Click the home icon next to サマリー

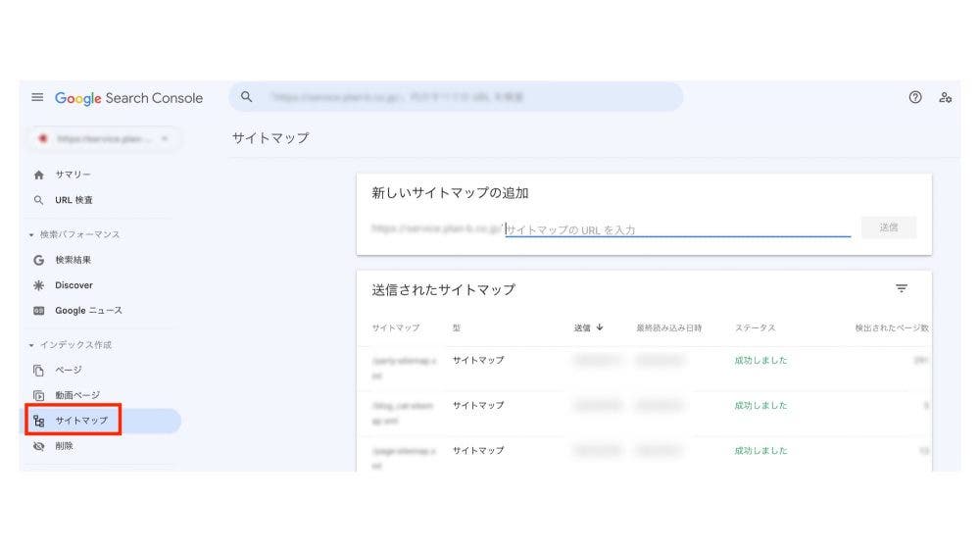click(x=38, y=175)
